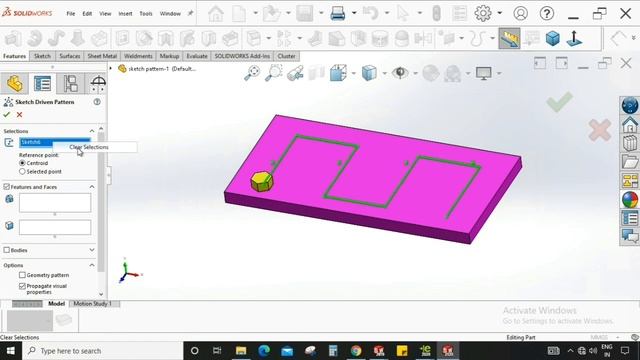Expand the sketch pattern-1 flyout tree arrow
Image resolution: width=640 pixels, height=360 pixels.
click(111, 69)
